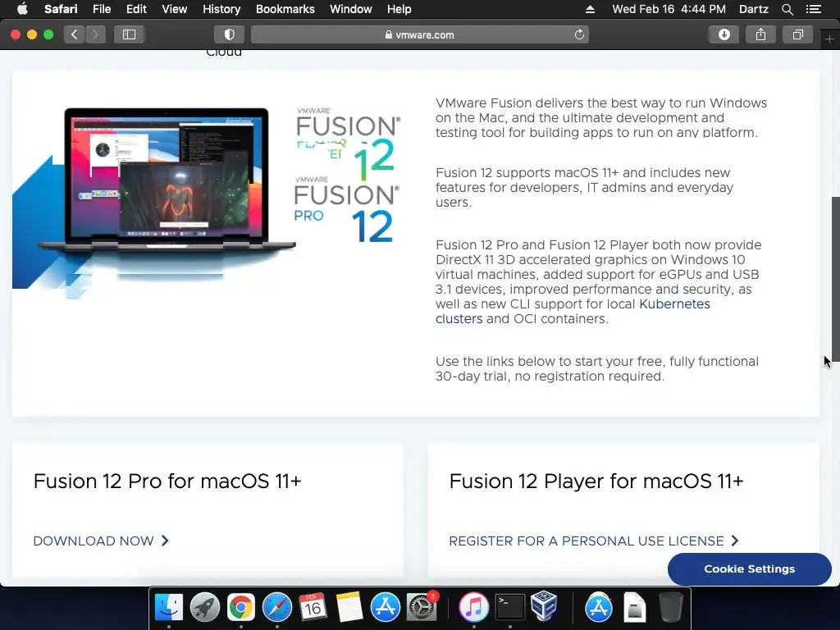Click the Safari compass icon in Dock
This screenshot has height=630, width=840.
277,607
